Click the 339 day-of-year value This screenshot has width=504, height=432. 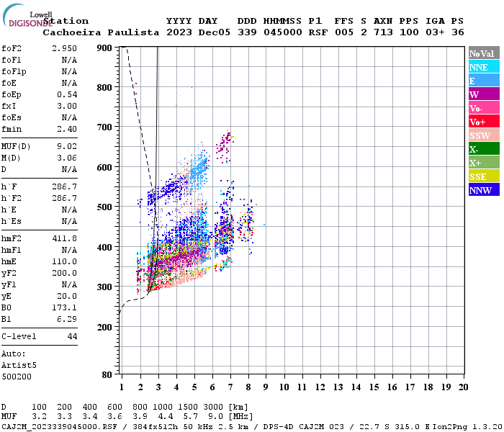tap(247, 32)
